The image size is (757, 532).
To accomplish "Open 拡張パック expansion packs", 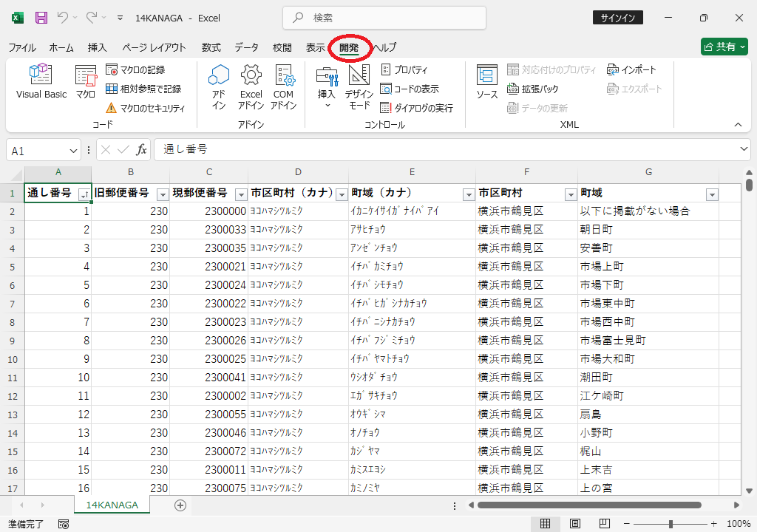I will [532, 89].
